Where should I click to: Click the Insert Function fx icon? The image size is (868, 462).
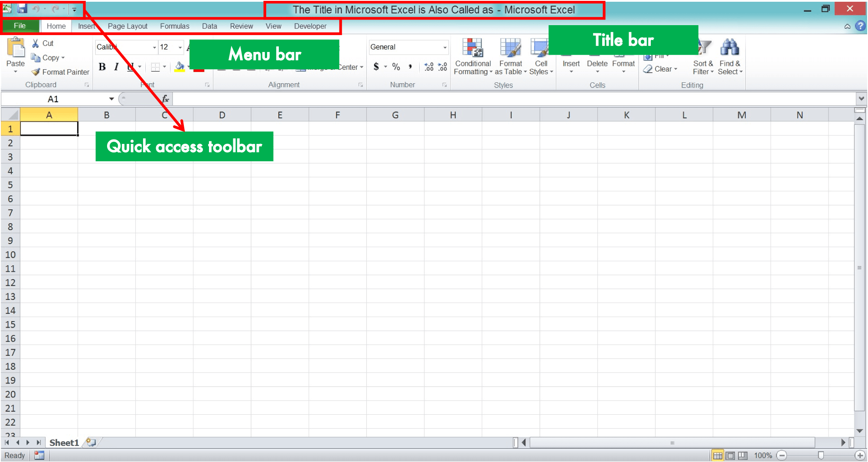click(x=166, y=99)
